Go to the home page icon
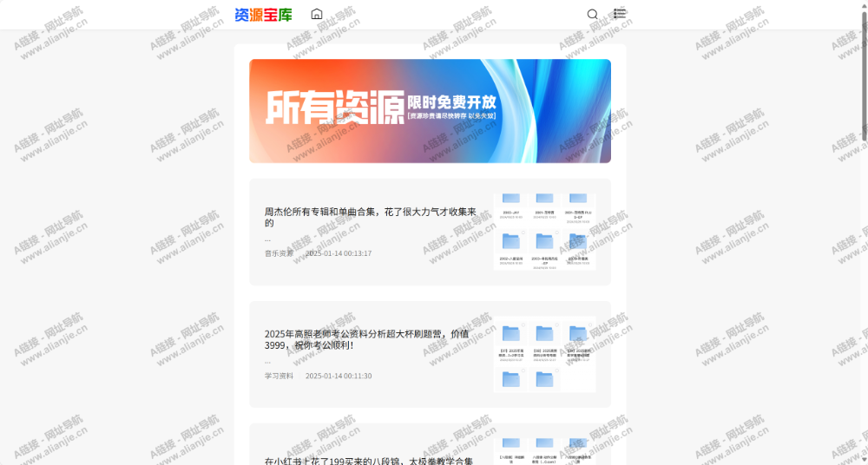Screen dimensions: 868x465 point(317,14)
